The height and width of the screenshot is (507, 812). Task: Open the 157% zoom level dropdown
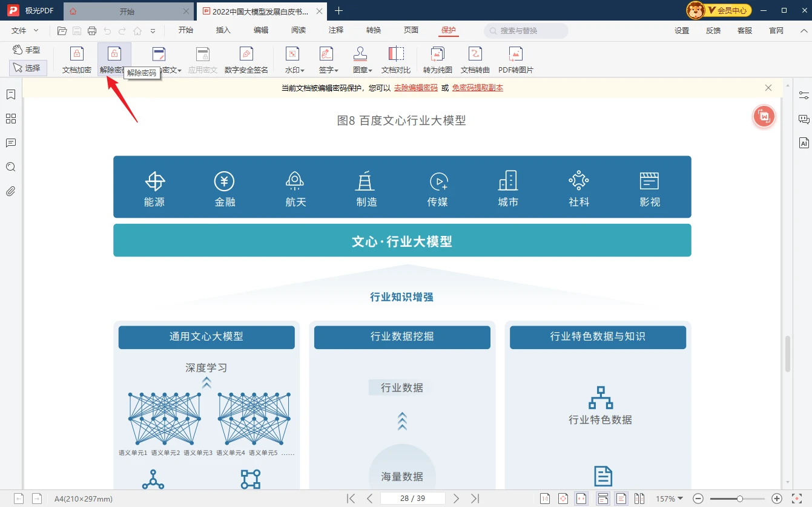coord(669,499)
